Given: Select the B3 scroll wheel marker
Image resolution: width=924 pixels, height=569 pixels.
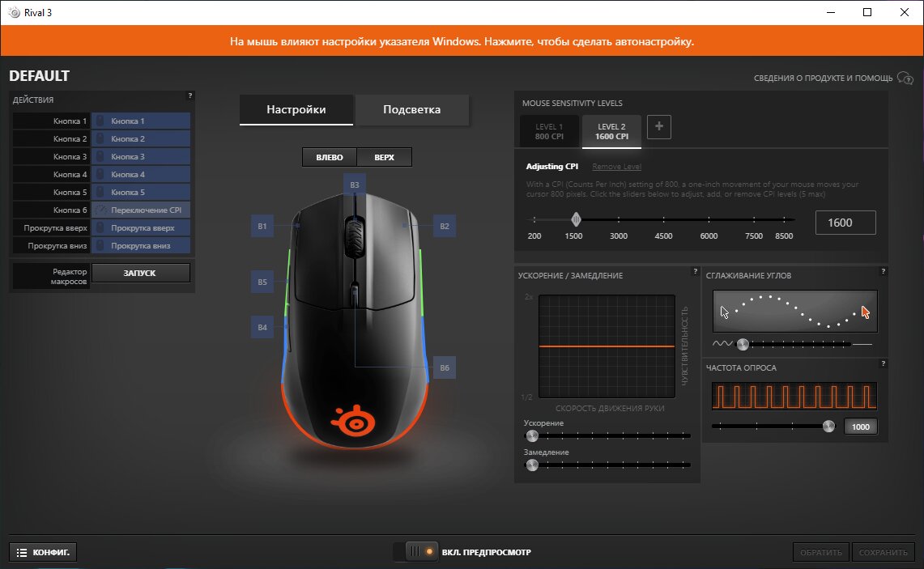Looking at the screenshot, I should pyautogui.click(x=354, y=185).
